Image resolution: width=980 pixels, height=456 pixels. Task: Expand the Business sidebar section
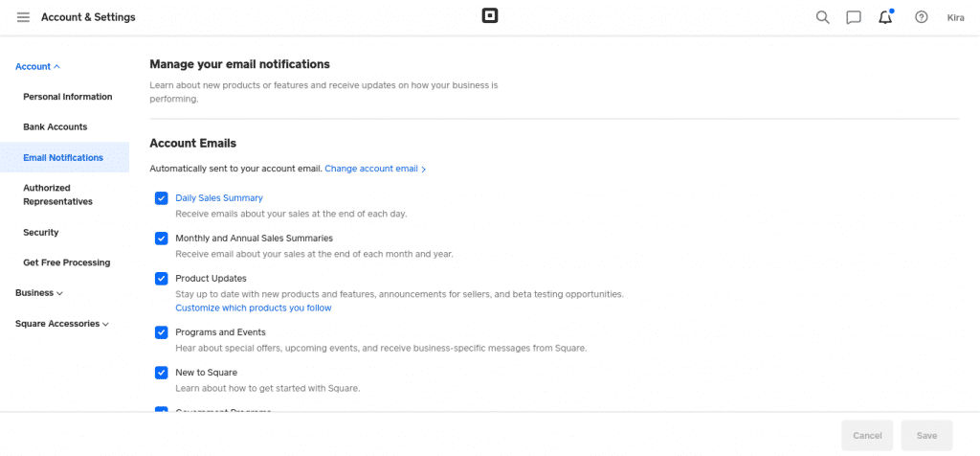click(39, 293)
